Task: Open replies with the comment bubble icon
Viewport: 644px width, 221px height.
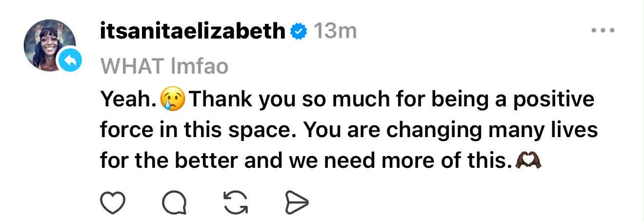Action: 174,202
